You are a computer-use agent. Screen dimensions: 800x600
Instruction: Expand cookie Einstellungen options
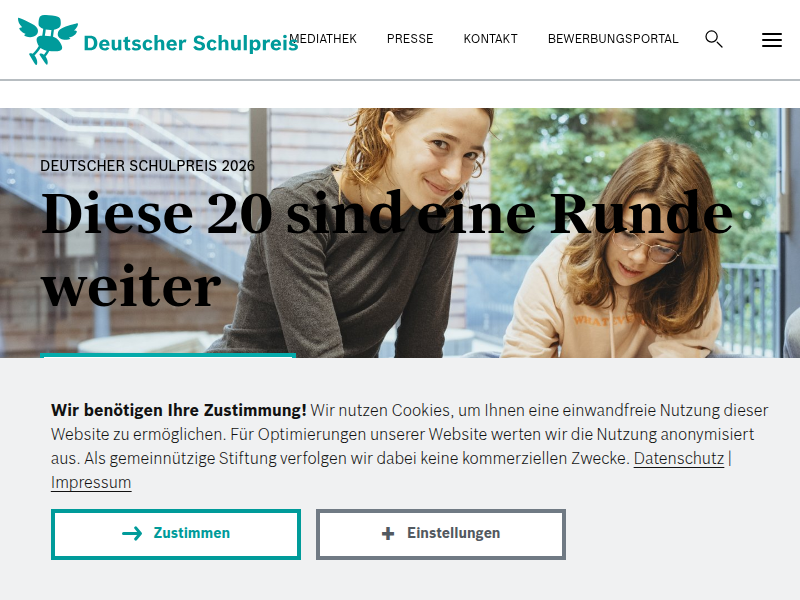point(441,534)
